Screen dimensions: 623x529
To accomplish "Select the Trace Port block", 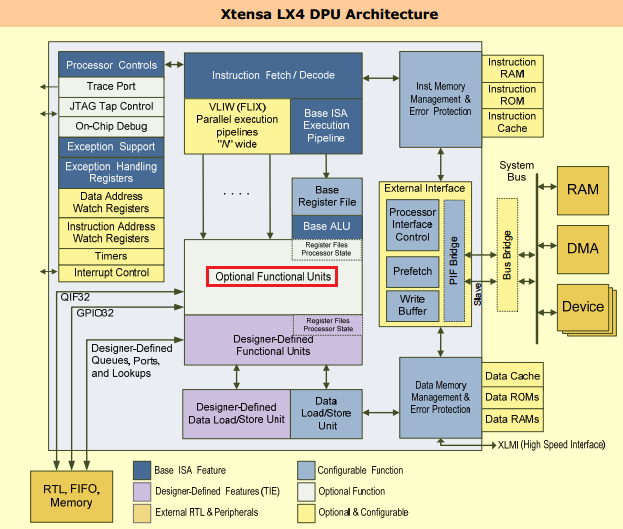I will pos(111,87).
